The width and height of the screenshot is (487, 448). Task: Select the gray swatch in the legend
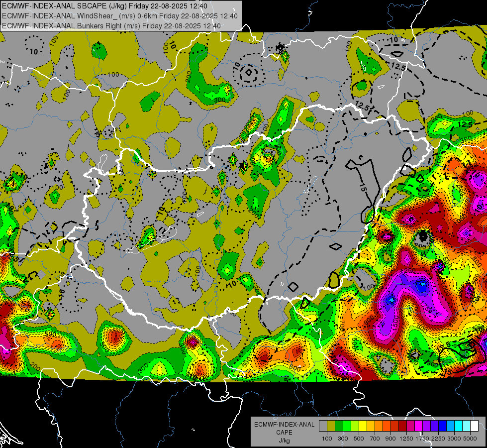323,426
